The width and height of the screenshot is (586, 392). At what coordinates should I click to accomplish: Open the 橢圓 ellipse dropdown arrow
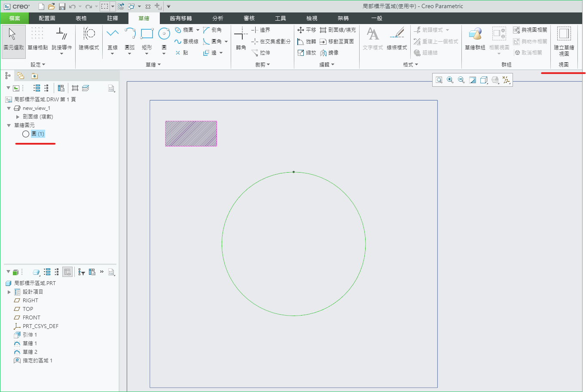tap(198, 30)
